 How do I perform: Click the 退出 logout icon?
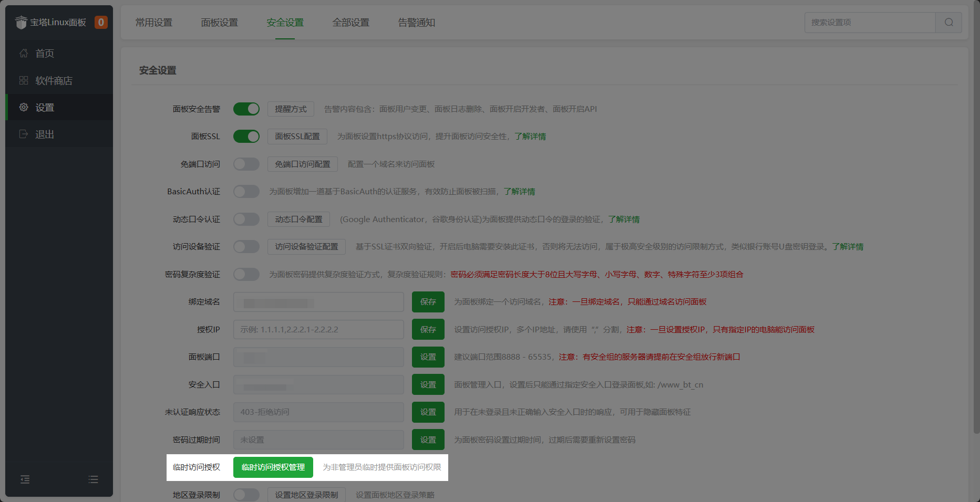click(x=23, y=134)
